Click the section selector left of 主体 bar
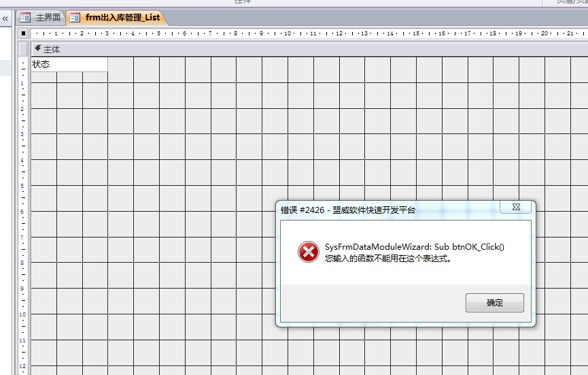Screen dimensions: 588x375 [x=23, y=49]
